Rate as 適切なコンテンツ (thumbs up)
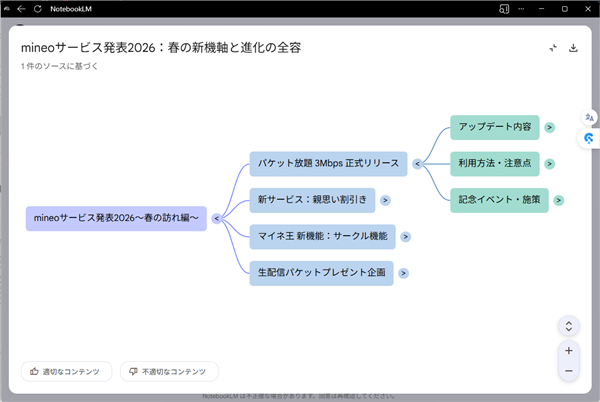 point(66,371)
